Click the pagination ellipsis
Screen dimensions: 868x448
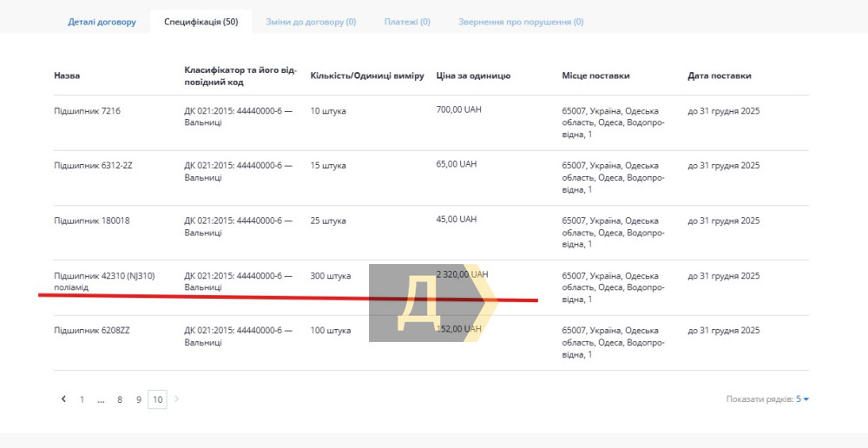click(102, 399)
